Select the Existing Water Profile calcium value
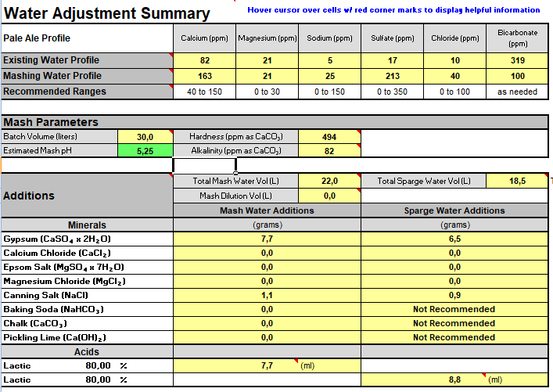 [x=204, y=60]
